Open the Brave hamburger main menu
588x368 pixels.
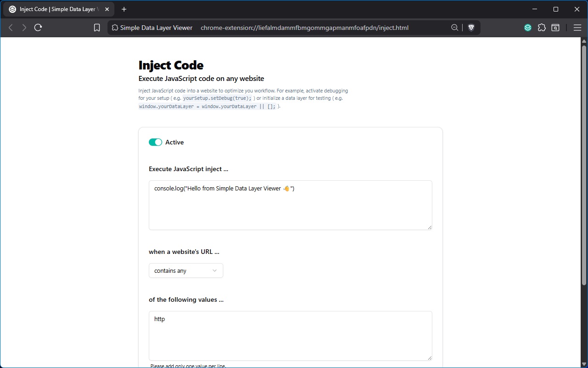(x=577, y=28)
